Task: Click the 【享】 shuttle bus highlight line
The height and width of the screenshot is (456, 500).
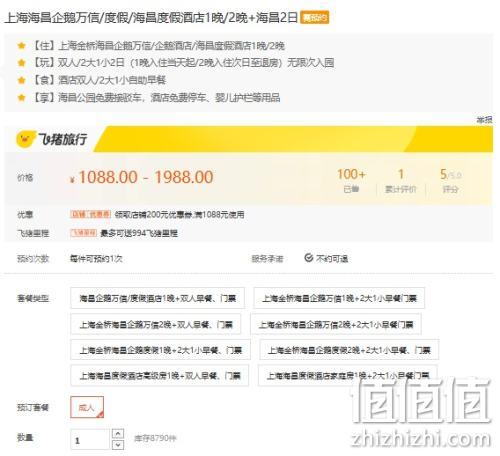Action: pyautogui.click(x=156, y=98)
